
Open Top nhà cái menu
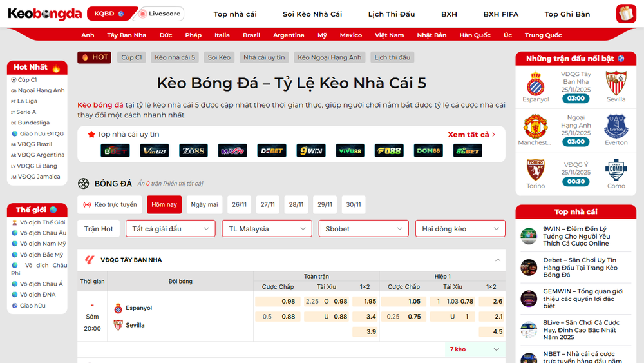tap(235, 14)
